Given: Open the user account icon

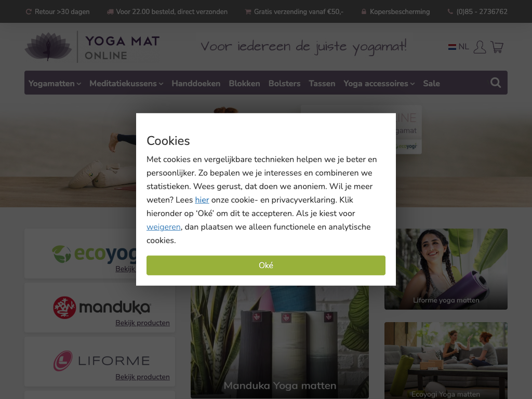Looking at the screenshot, I should 480,47.
